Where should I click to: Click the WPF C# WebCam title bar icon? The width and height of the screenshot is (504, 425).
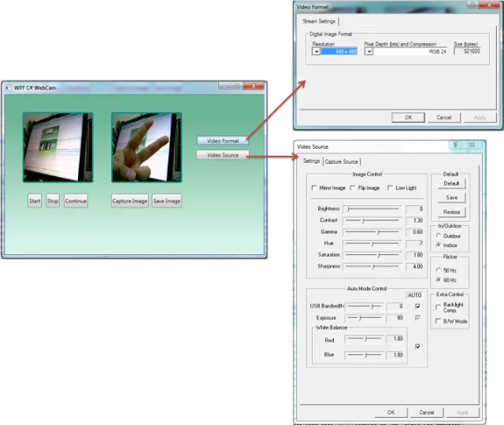pos(8,87)
